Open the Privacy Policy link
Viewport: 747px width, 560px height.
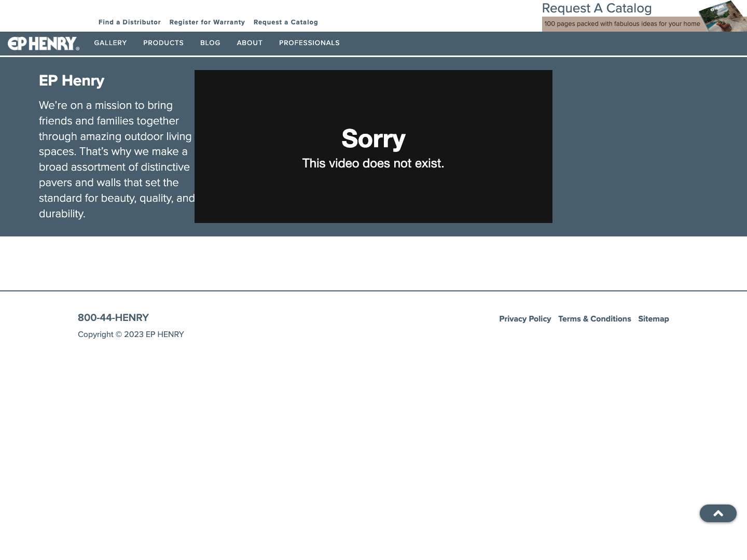point(525,319)
